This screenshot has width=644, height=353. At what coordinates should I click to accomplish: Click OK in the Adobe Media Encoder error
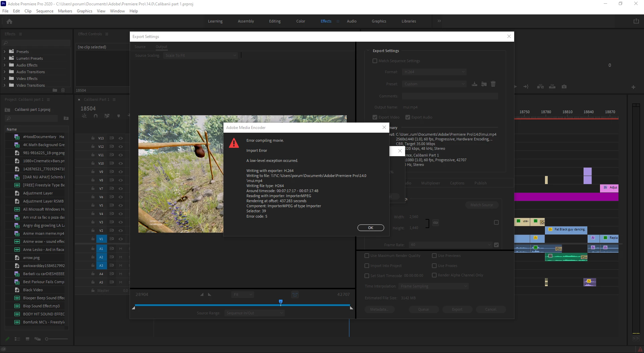(370, 228)
